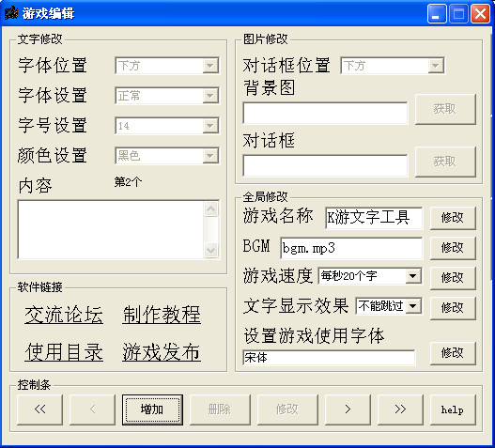Click 修改 button next to 游戏名称
The height and width of the screenshot is (448, 495).
453,218
